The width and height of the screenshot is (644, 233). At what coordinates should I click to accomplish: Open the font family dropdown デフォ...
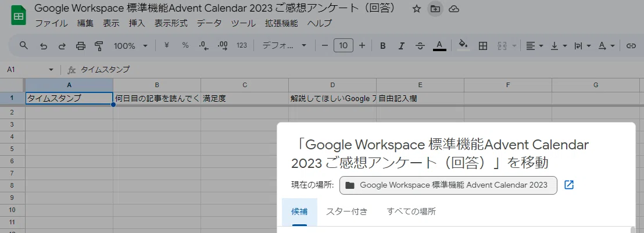(284, 46)
